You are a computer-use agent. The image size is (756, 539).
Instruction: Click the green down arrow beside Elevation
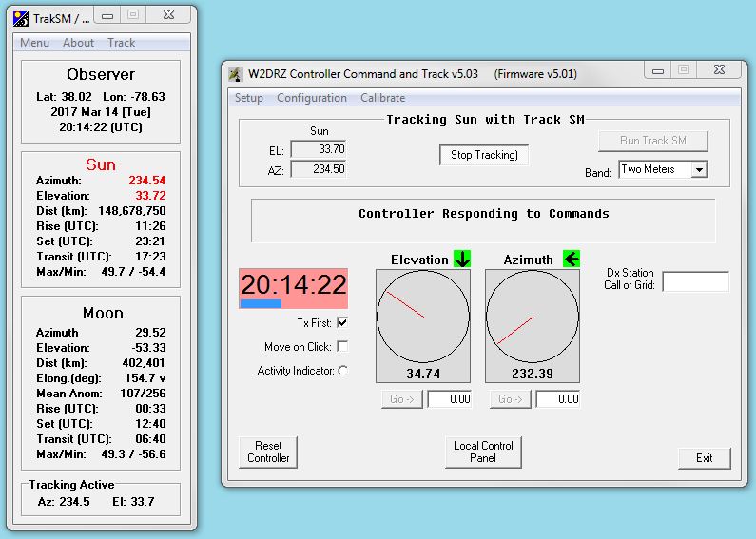pyautogui.click(x=462, y=259)
